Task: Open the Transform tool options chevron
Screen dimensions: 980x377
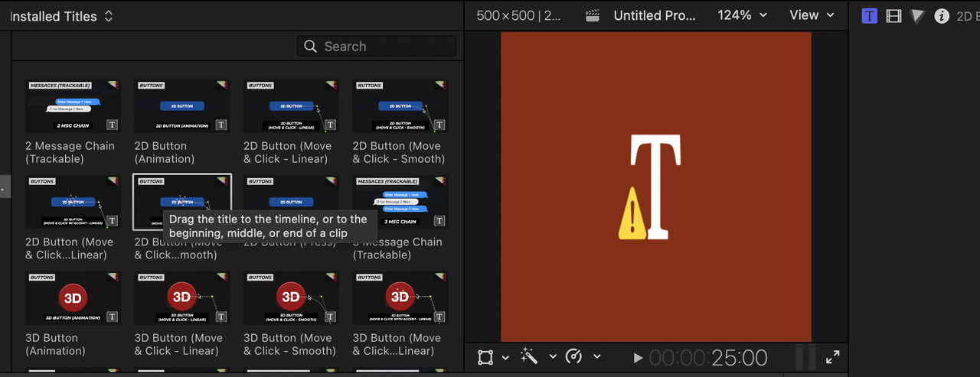Action: (x=505, y=357)
